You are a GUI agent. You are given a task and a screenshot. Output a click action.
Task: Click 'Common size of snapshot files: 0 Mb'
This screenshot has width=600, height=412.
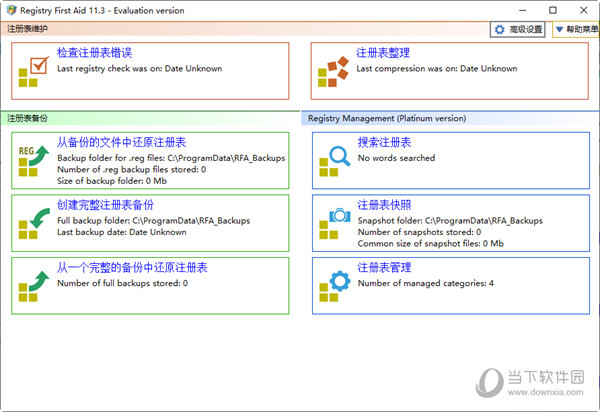[430, 244]
